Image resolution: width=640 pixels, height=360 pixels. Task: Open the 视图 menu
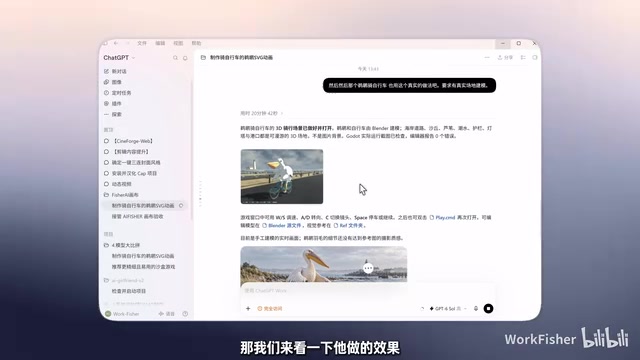[178, 43]
